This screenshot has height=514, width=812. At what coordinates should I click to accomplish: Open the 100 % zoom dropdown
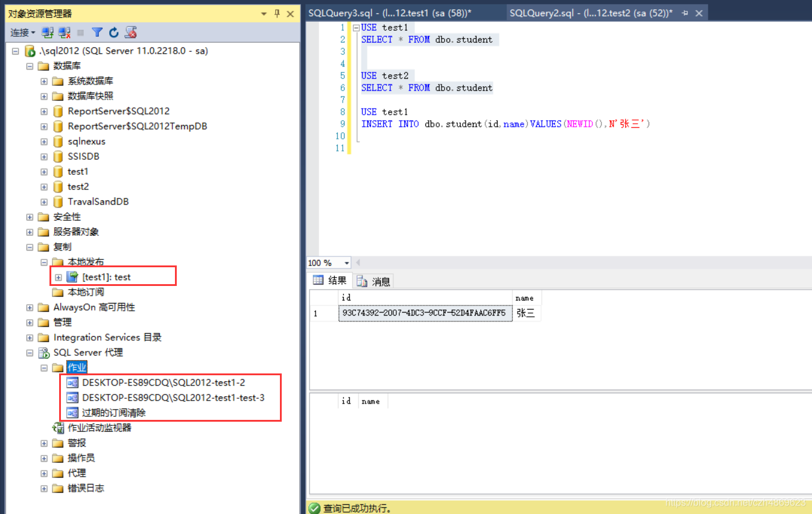[347, 263]
